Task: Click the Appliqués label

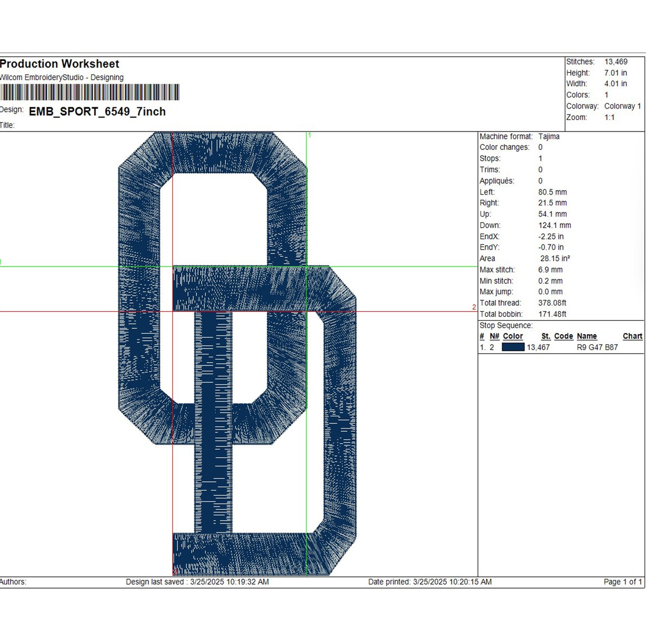Action: click(x=497, y=181)
